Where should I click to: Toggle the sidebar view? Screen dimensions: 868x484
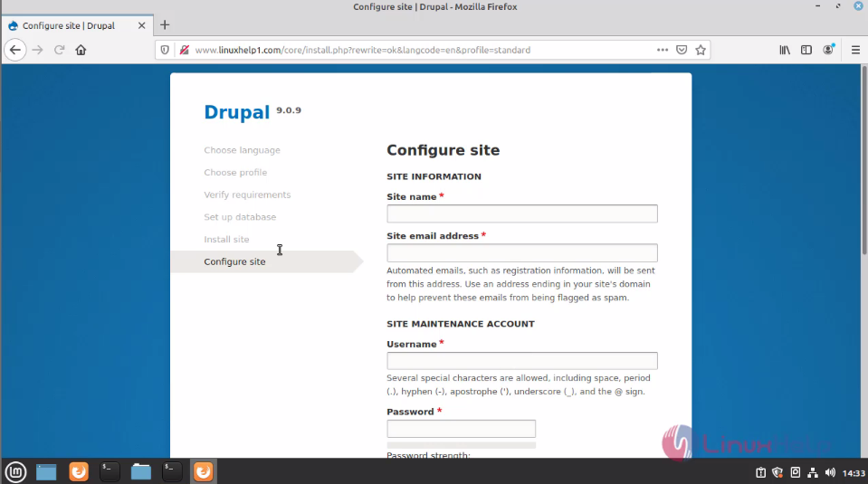pos(806,50)
